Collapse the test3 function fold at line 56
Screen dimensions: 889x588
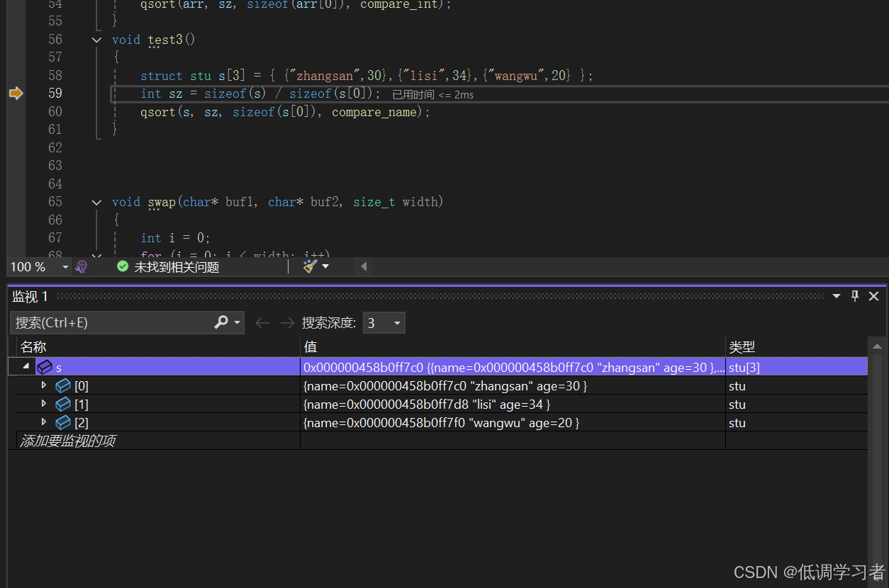96,40
